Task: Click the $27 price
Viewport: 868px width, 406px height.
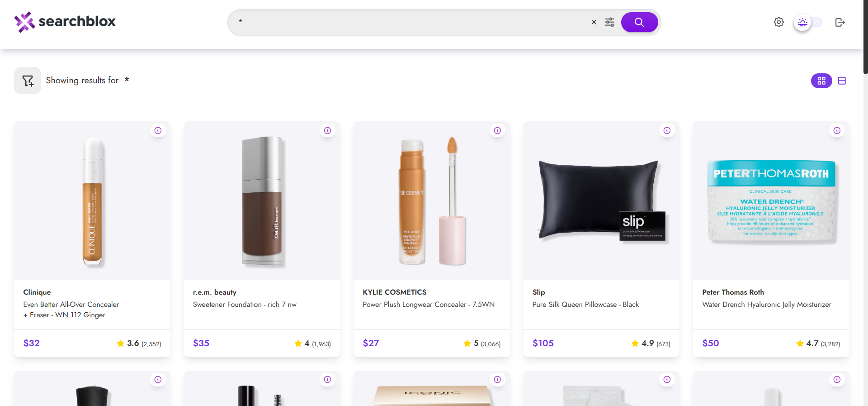Action: point(371,343)
